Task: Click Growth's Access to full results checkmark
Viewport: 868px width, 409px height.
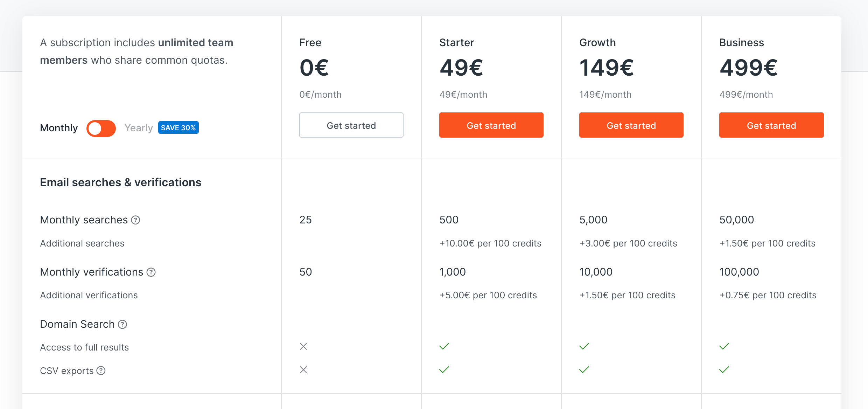Action: pyautogui.click(x=584, y=346)
